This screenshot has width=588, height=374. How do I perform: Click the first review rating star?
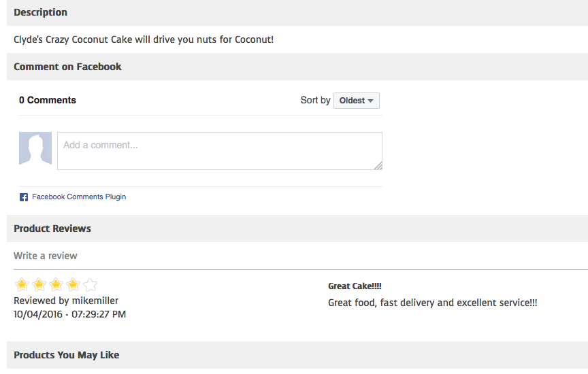[x=22, y=284]
